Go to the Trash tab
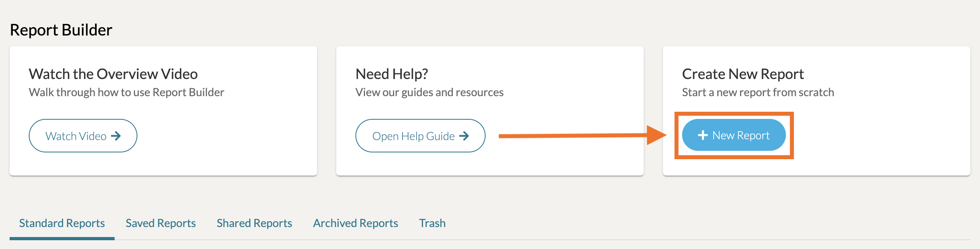Viewport: 980px width, 249px height. 432,223
